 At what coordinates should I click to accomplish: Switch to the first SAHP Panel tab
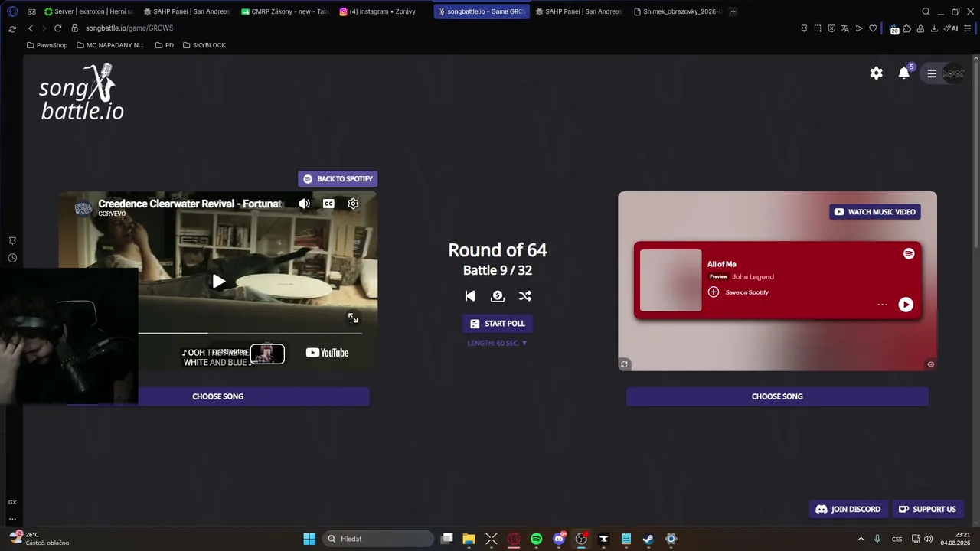187,11
